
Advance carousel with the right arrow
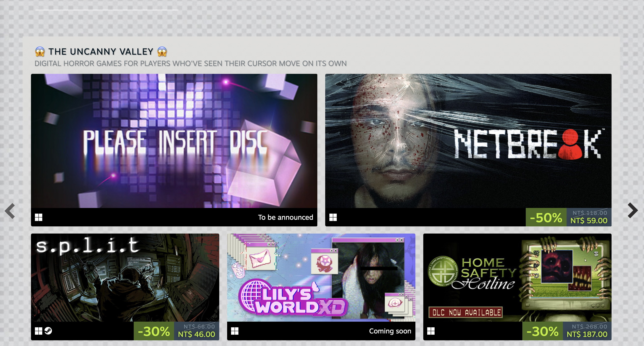point(633,210)
